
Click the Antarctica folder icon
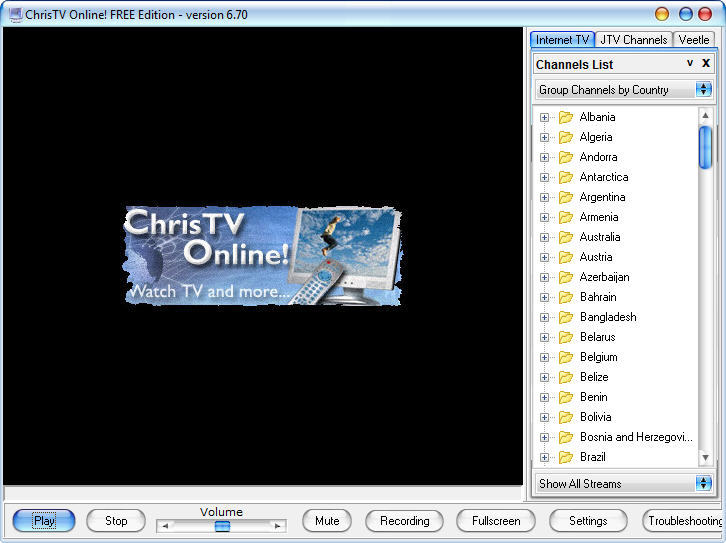[565, 177]
